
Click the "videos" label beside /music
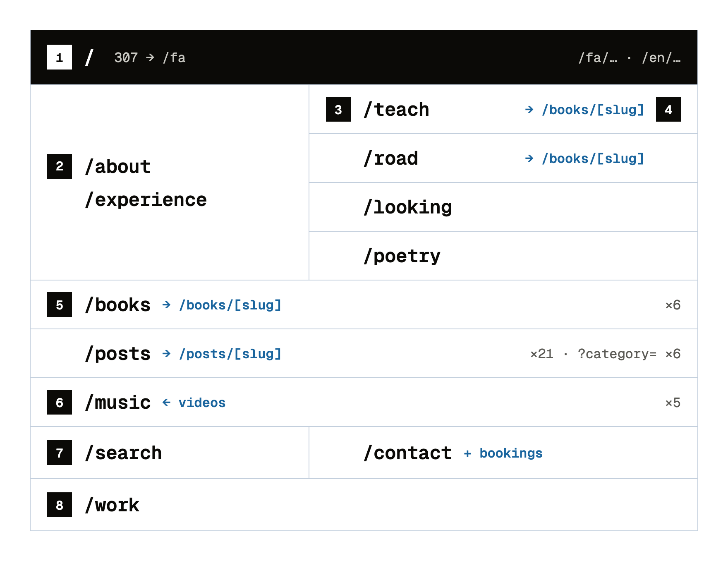(202, 403)
